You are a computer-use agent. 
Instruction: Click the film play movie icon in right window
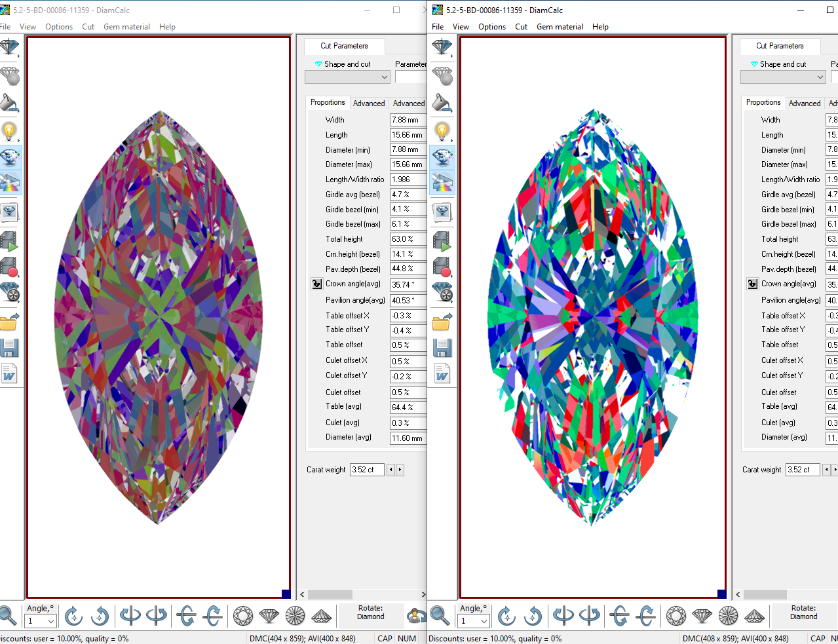point(442,242)
